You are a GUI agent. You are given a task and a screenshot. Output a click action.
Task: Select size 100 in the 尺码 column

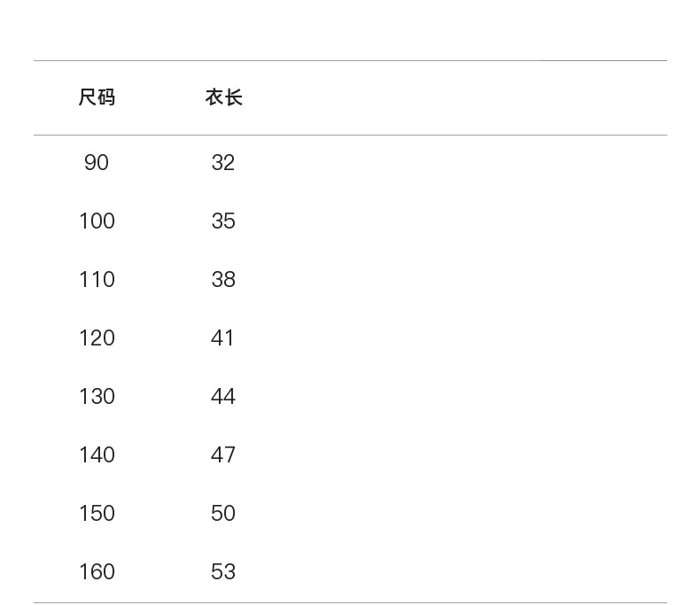pyautogui.click(x=97, y=221)
